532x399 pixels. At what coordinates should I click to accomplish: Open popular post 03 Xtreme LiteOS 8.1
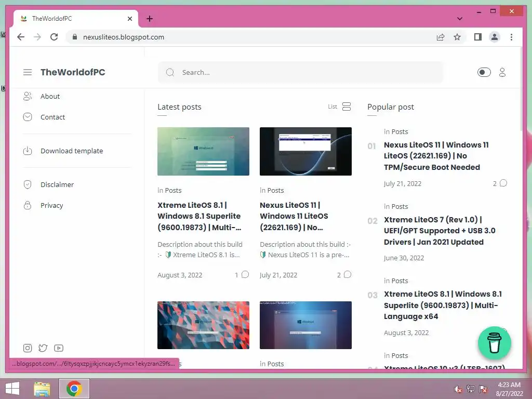(443, 305)
